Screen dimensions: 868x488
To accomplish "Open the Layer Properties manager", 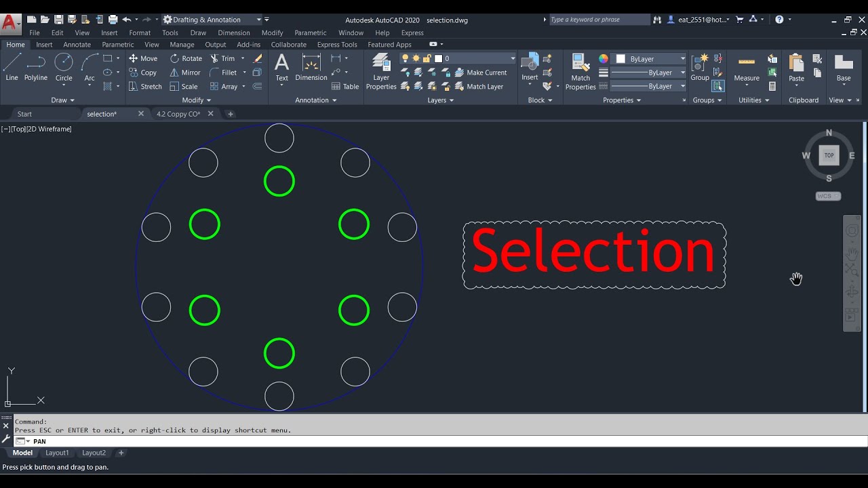I will coord(381,71).
